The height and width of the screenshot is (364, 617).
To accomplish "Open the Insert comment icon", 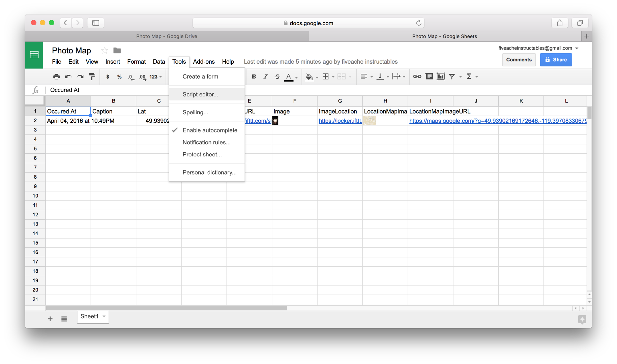I will (429, 77).
